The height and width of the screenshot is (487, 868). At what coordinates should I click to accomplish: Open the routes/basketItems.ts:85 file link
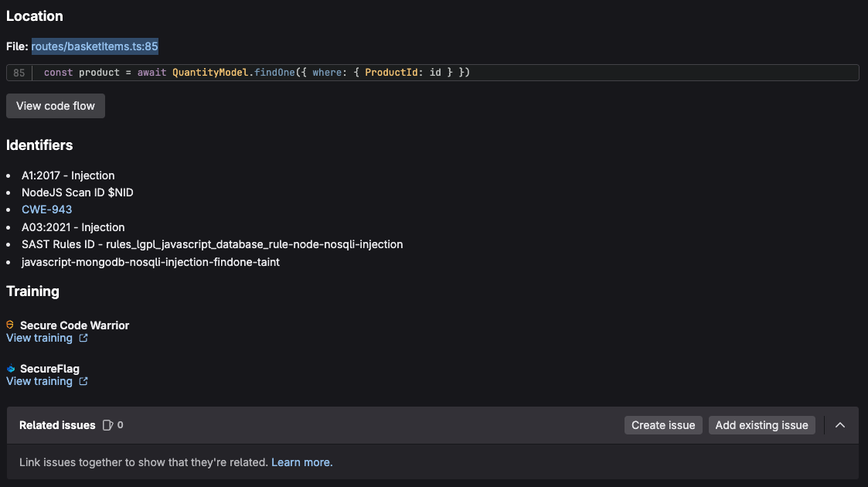click(94, 46)
